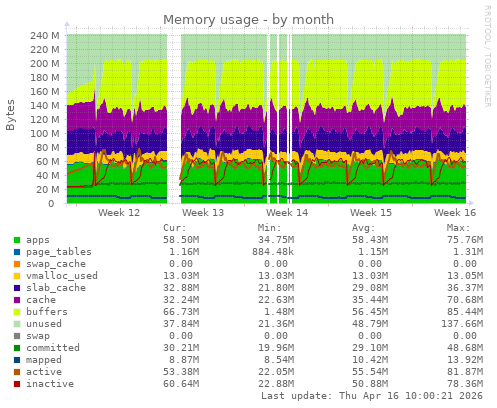Viewport: 497px width, 408px height.
Task: Click the yellow vmalloc_used legend swatch
Action: (x=17, y=276)
